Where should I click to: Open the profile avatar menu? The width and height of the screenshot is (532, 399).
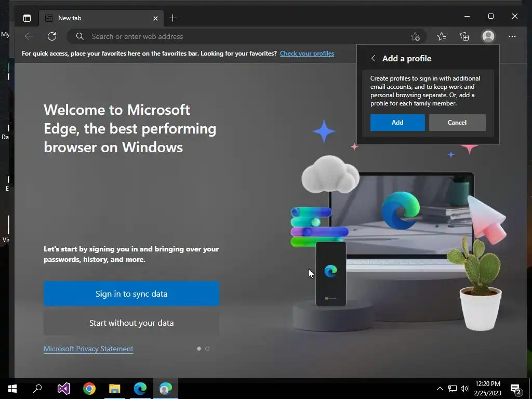click(488, 36)
